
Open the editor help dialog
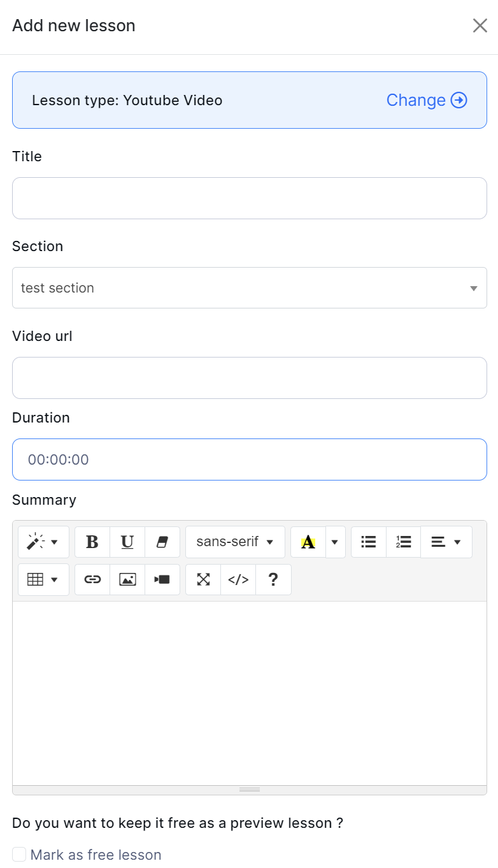pos(273,579)
